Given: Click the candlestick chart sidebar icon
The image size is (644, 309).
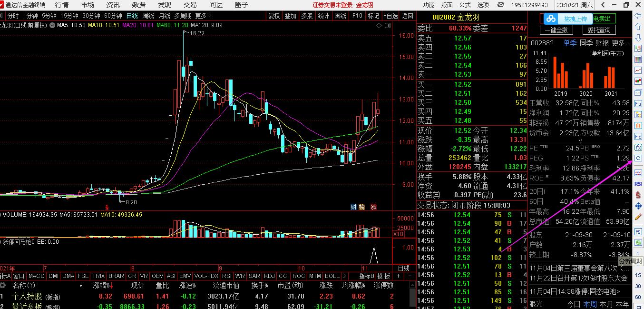Looking at the screenshot, I should tap(638, 81).
